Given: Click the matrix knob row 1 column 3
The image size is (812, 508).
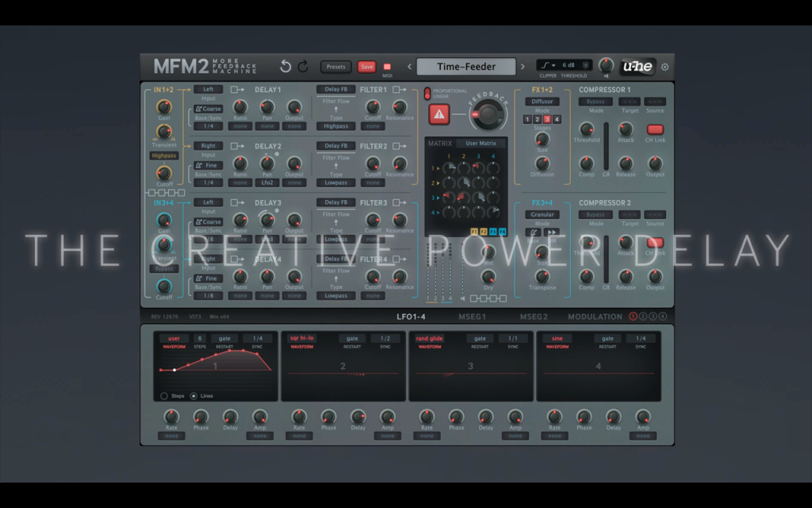Looking at the screenshot, I should [478, 168].
